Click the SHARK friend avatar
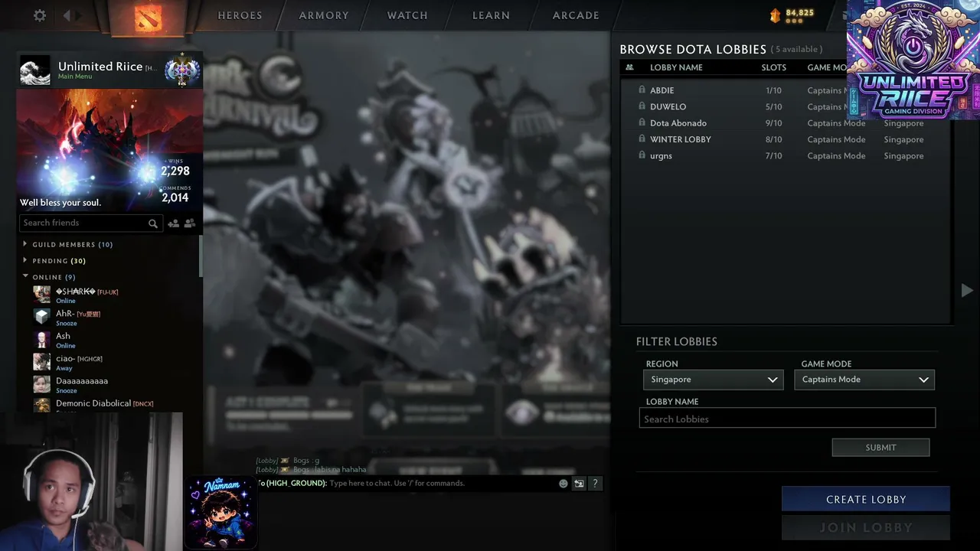 42,295
